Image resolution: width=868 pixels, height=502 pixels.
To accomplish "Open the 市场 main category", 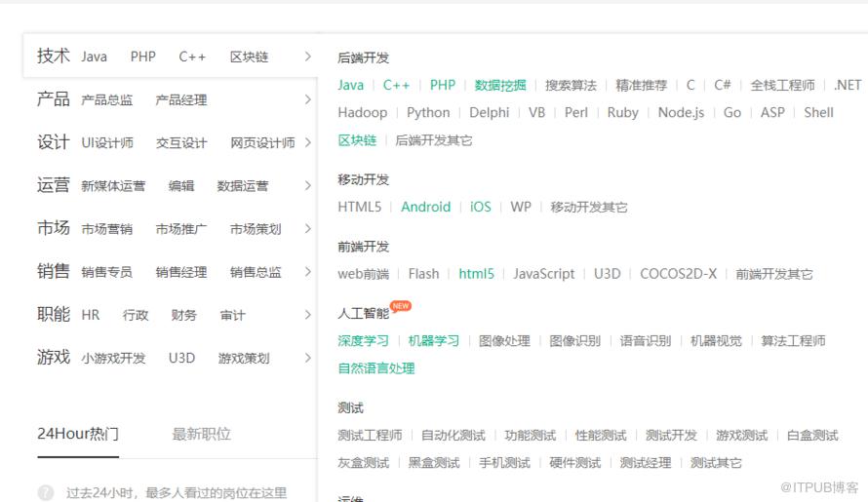I will coord(53,228).
